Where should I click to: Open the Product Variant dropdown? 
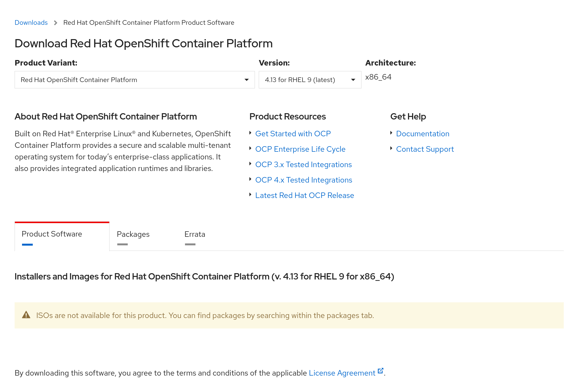pyautogui.click(x=134, y=80)
